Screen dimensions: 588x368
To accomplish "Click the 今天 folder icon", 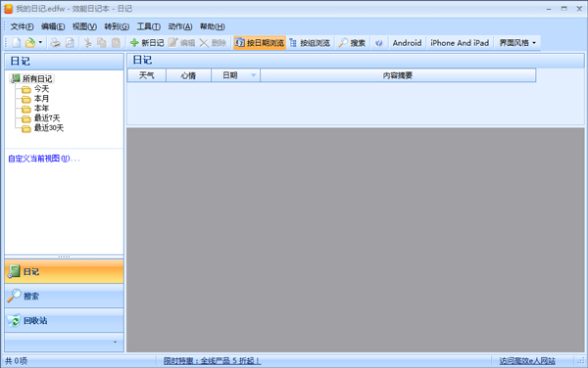I will [25, 89].
